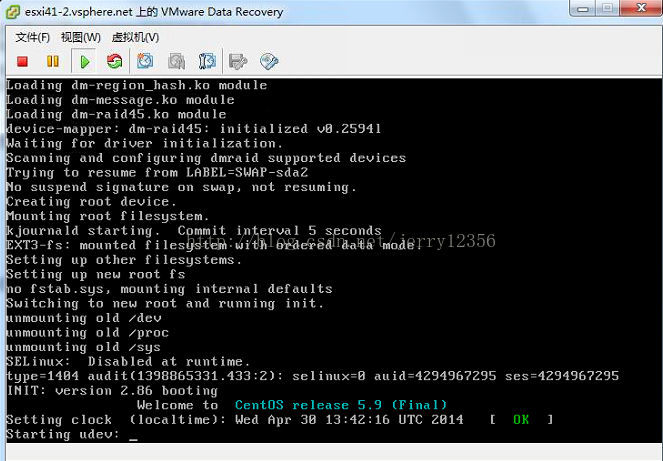Close the VMware Data Recovery console window
Screen dimensions: 663x461
[641, 8]
